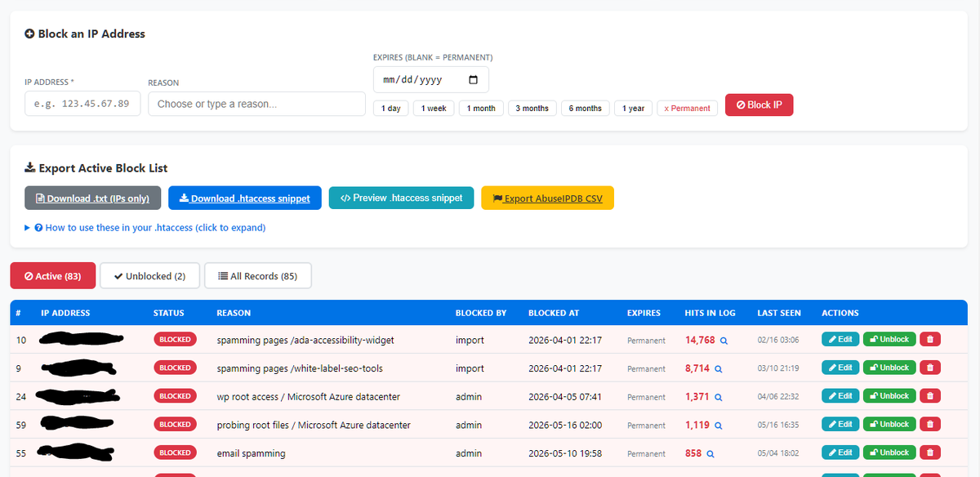This screenshot has height=477, width=980.
Task: Set expiry to 3 months
Action: pyautogui.click(x=532, y=108)
